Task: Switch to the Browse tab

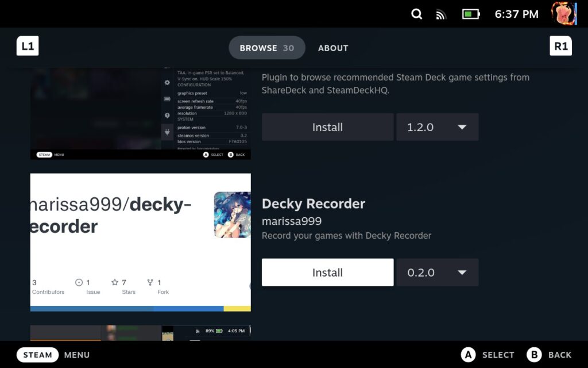Action: click(266, 48)
